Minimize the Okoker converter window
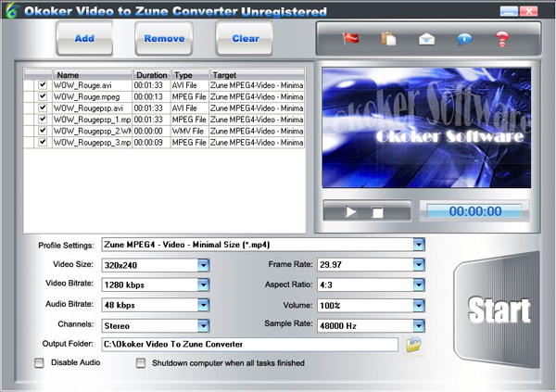Screen dimensions: 556x392 pyautogui.click(x=509, y=11)
